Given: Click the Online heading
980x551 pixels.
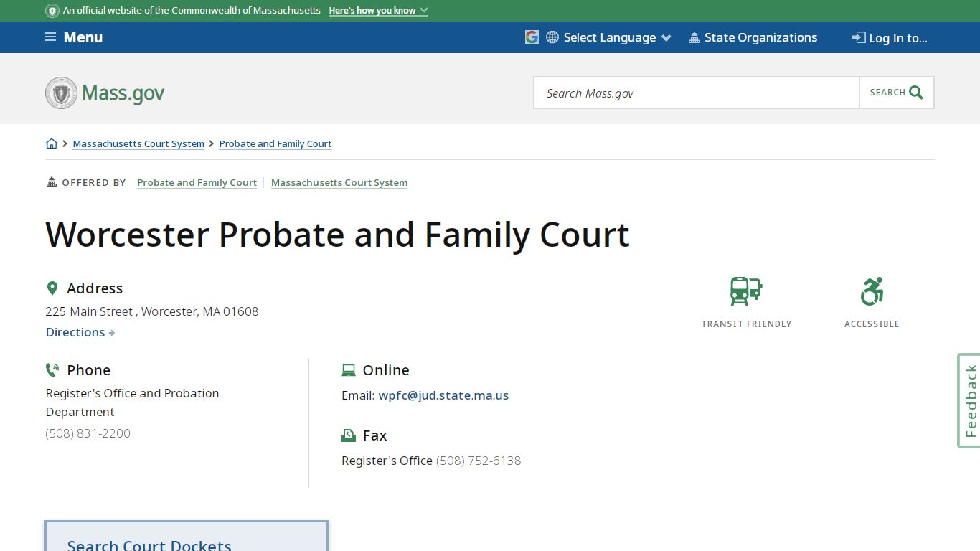Looking at the screenshot, I should coord(386,370).
